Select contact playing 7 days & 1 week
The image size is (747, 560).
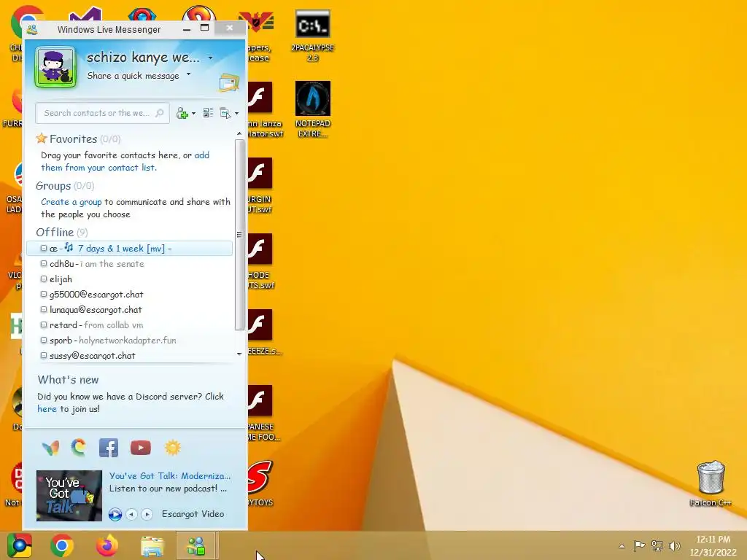[x=130, y=248]
